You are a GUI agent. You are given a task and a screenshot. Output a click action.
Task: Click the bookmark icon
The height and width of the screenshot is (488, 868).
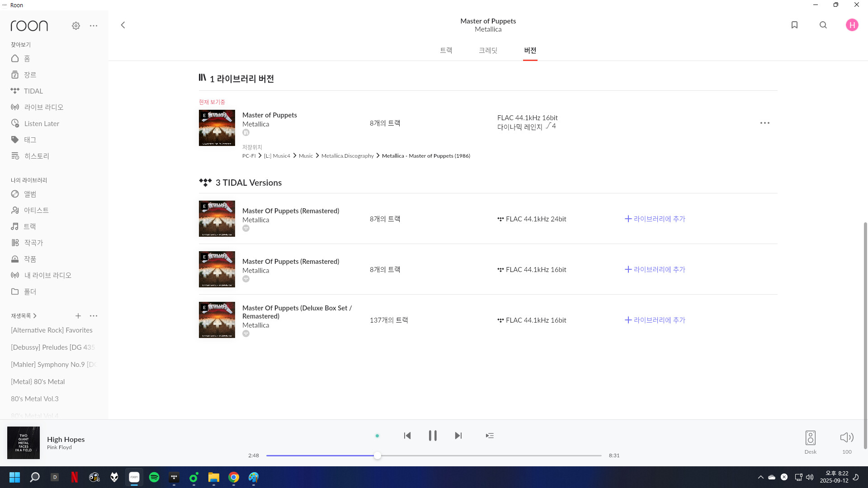point(794,25)
